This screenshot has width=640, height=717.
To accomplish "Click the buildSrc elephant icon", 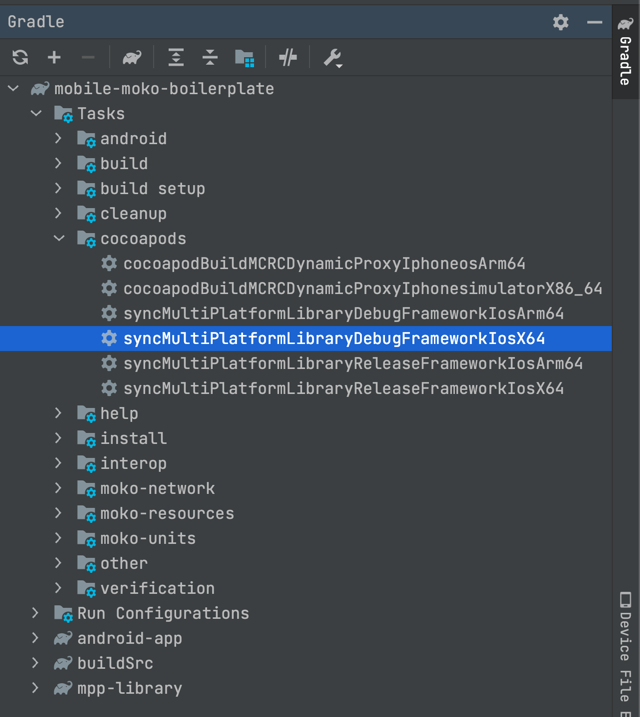I will tap(63, 663).
